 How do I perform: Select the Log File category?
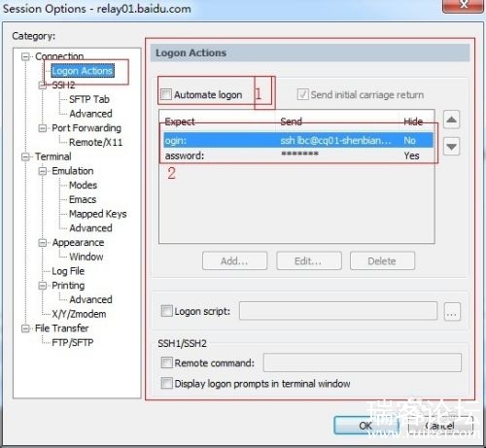point(68,271)
